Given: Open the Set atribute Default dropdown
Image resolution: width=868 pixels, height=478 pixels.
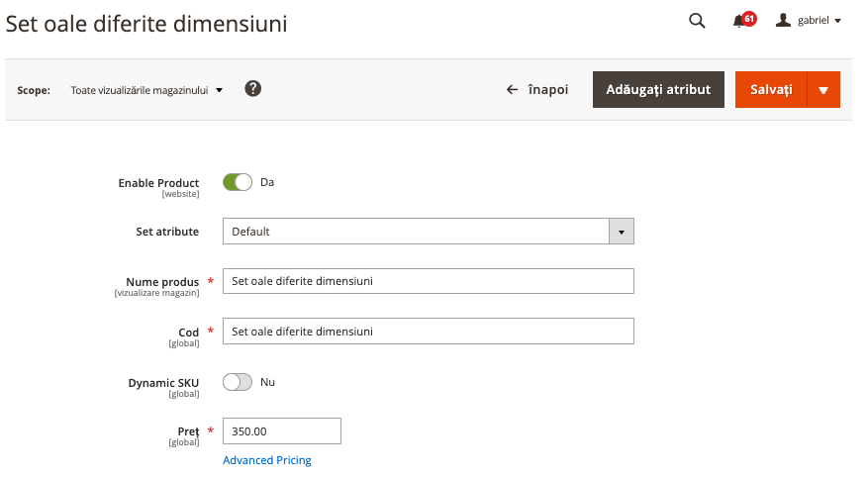Looking at the screenshot, I should (428, 232).
